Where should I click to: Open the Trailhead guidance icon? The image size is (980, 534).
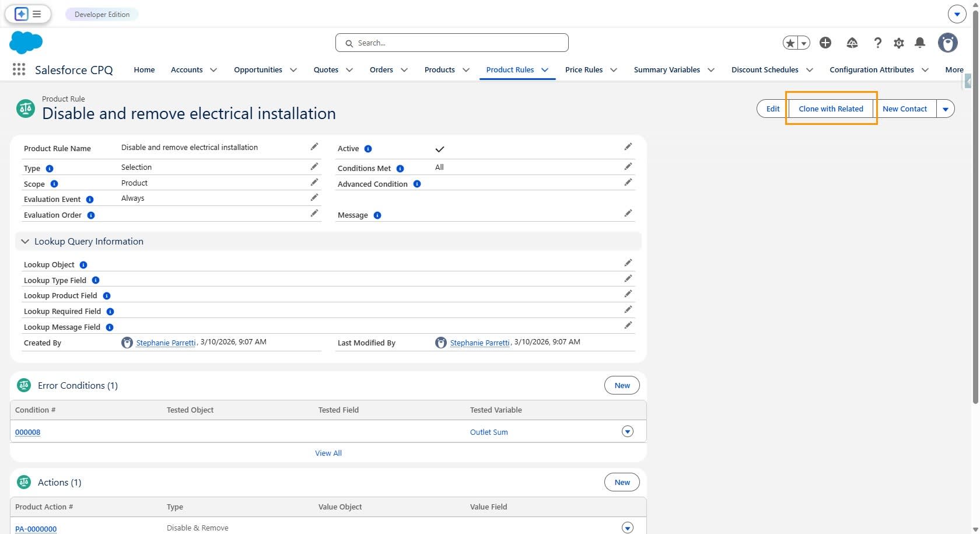pyautogui.click(x=852, y=43)
